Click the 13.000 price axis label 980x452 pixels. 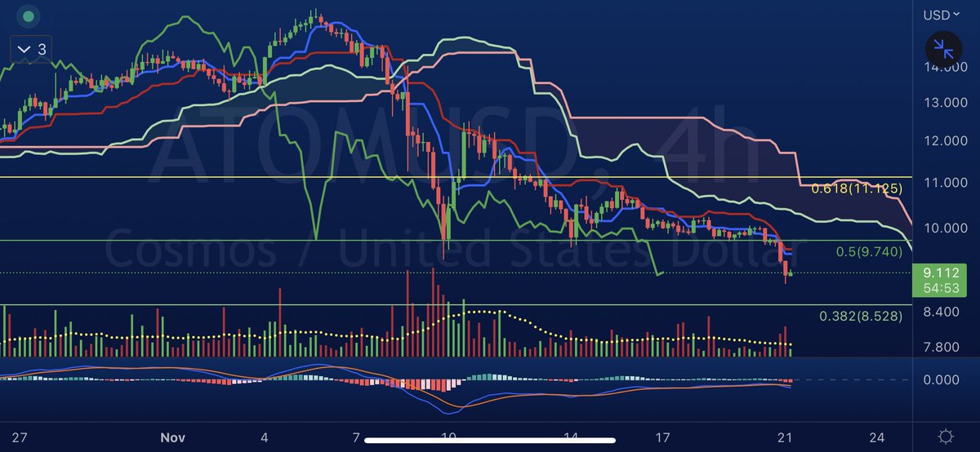(946, 103)
